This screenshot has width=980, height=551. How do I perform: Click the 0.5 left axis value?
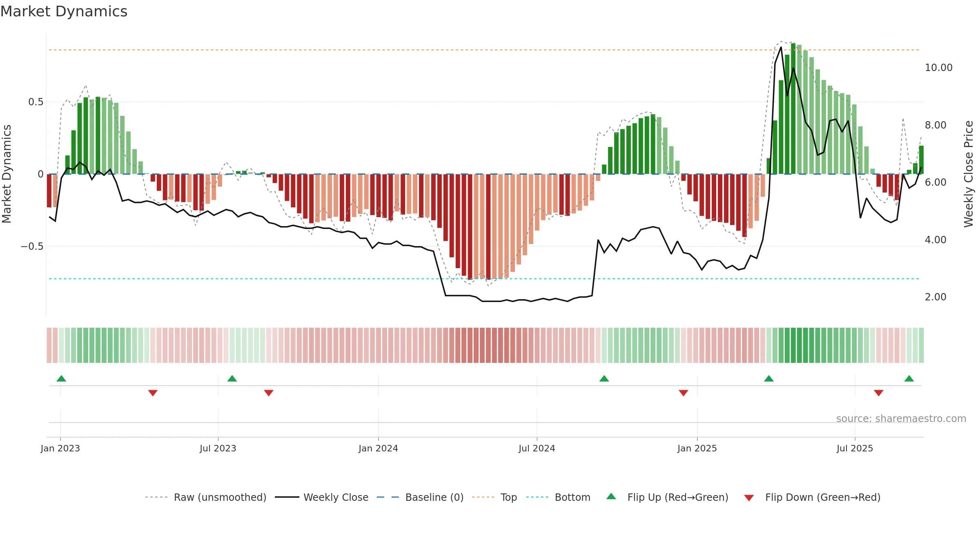tap(36, 102)
